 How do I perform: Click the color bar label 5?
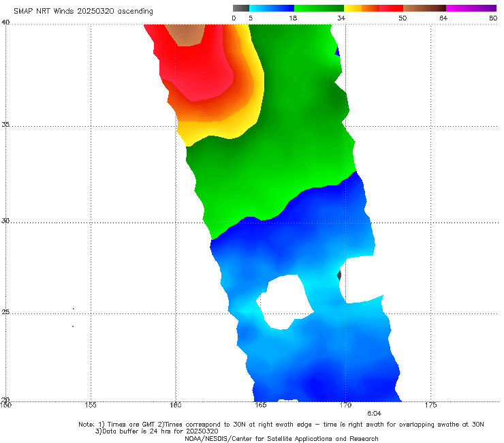pos(251,18)
